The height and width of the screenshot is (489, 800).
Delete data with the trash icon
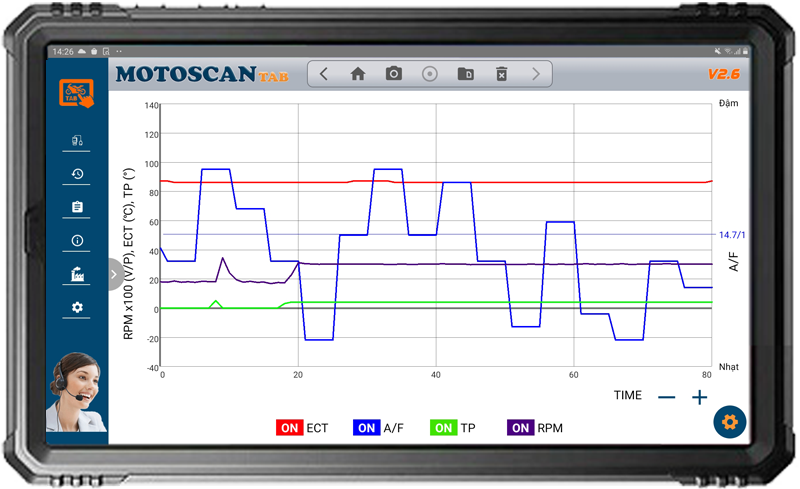[x=502, y=74]
